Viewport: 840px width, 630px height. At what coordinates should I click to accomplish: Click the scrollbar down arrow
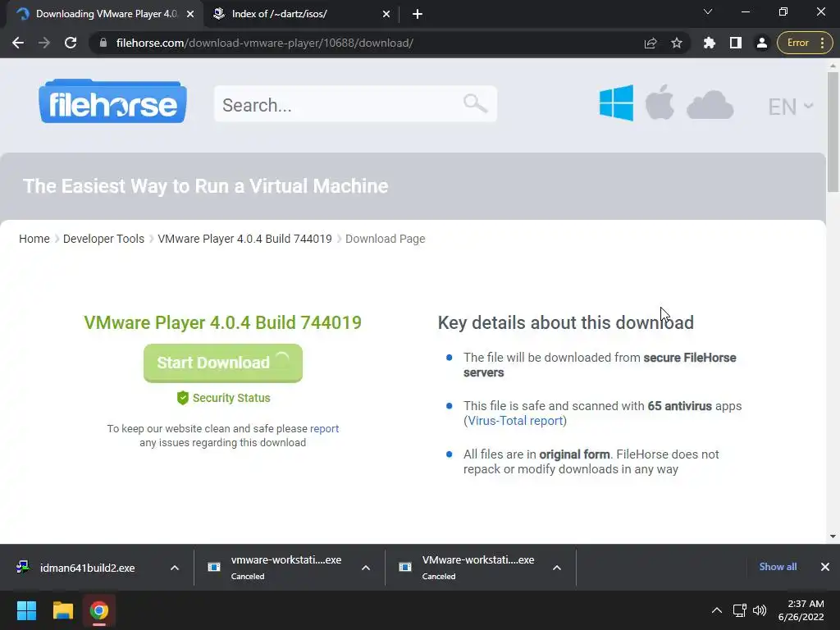coord(833,536)
